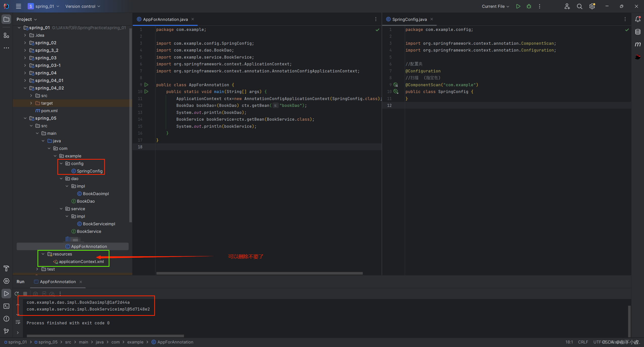Open Search Everywhere magnifier
The height and width of the screenshot is (347, 644).
coord(580,6)
